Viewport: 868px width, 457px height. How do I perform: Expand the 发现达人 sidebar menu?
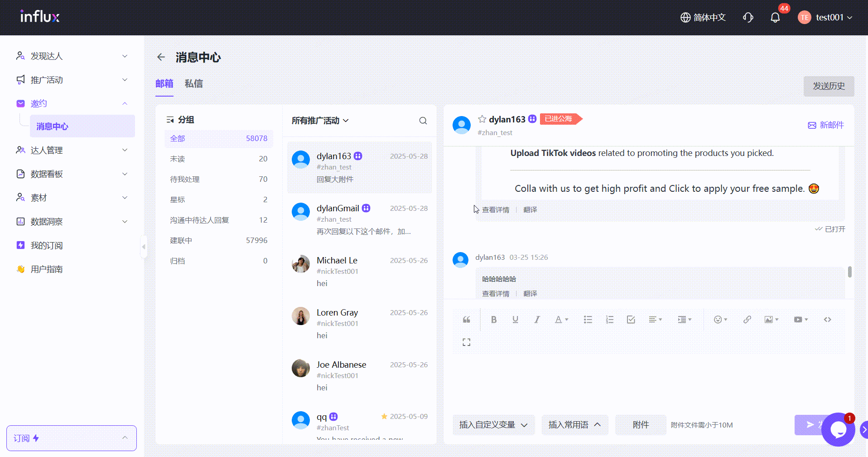coord(72,56)
